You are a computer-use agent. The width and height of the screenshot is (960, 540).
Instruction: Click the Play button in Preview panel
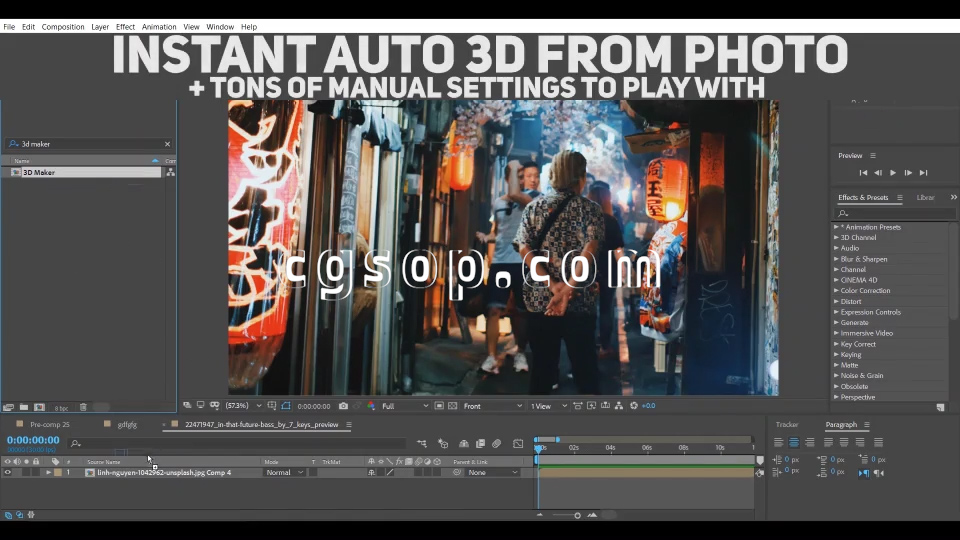tap(893, 173)
